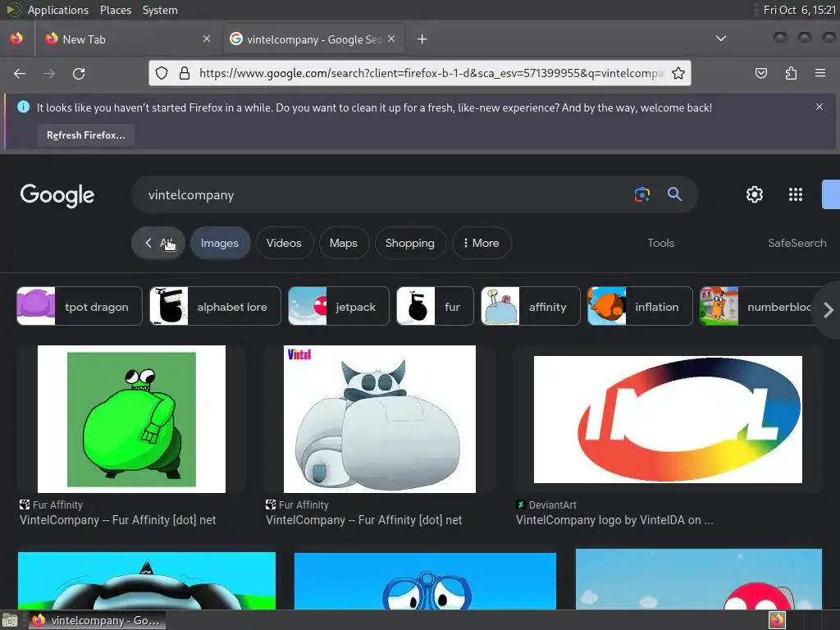List all tabs dropdown arrow
This screenshot has width=840, height=630.
coord(721,39)
